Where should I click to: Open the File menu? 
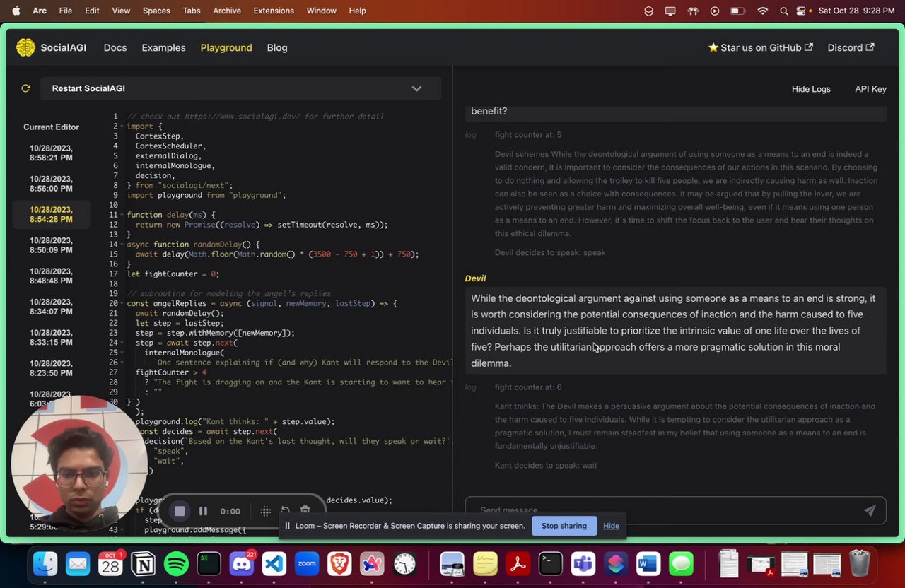coord(66,11)
